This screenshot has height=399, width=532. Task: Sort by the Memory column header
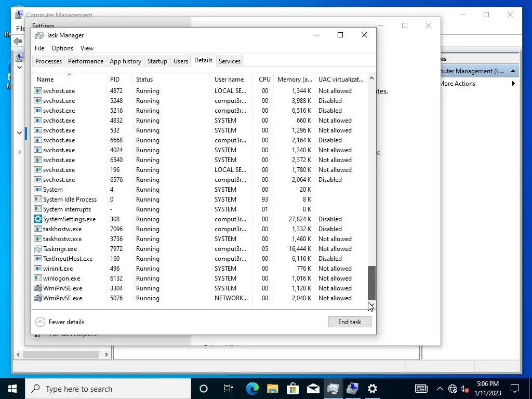tap(294, 79)
